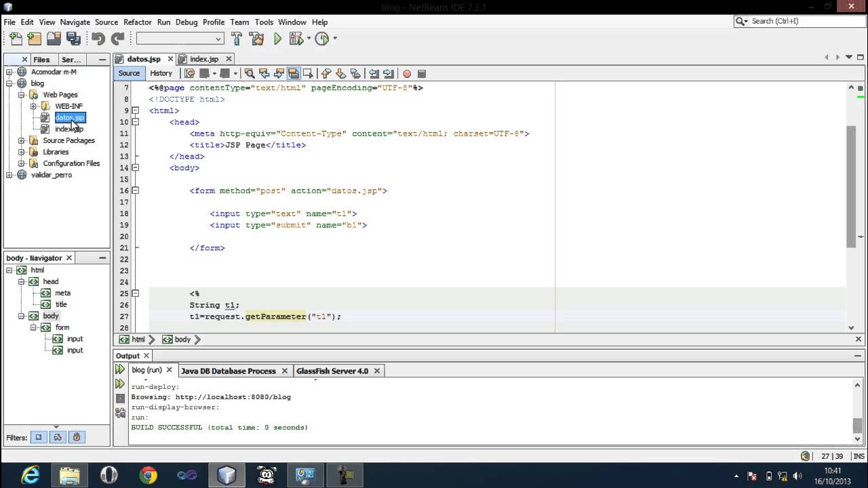868x488 pixels.
Task: Click the editor vertical scrollbar
Action: tap(851, 186)
